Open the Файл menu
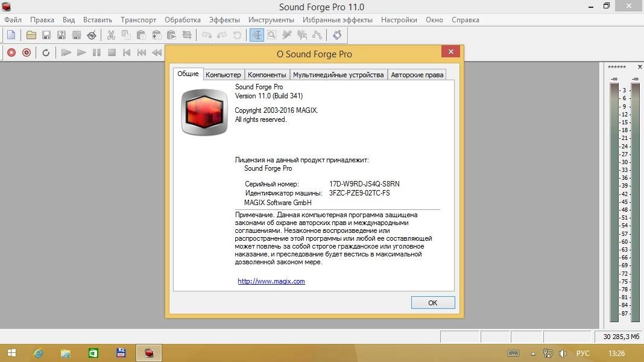Screen dimensions: 644x362 [x=13, y=20]
